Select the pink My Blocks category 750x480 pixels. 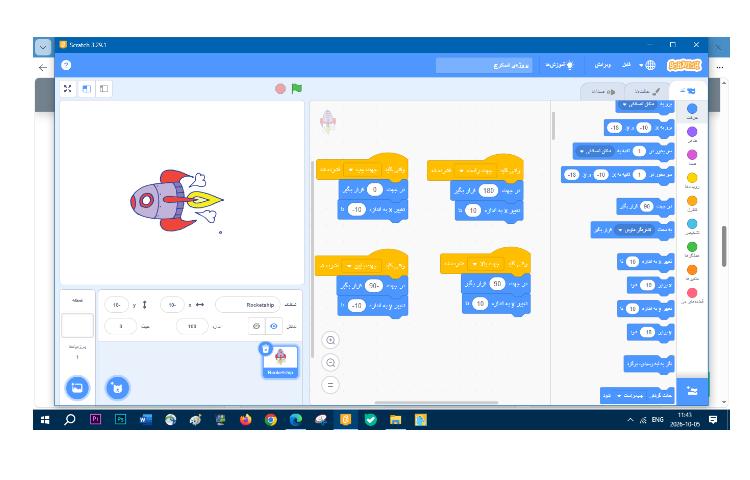click(x=692, y=295)
